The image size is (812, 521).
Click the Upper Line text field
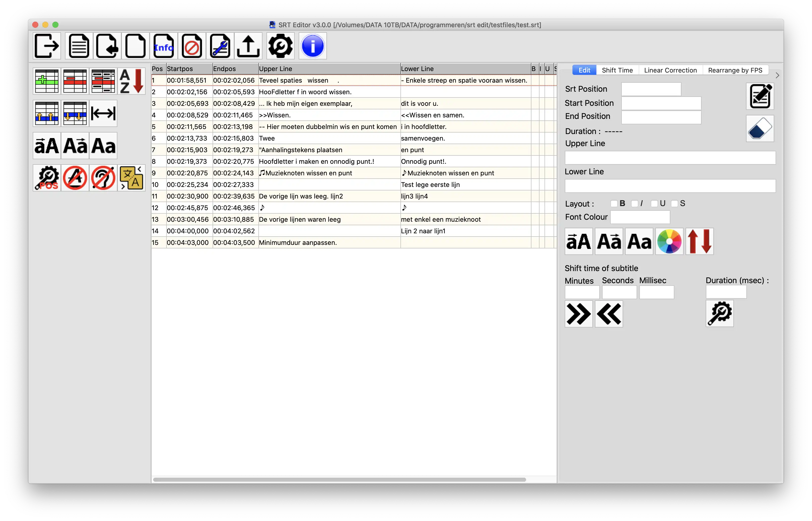(670, 158)
